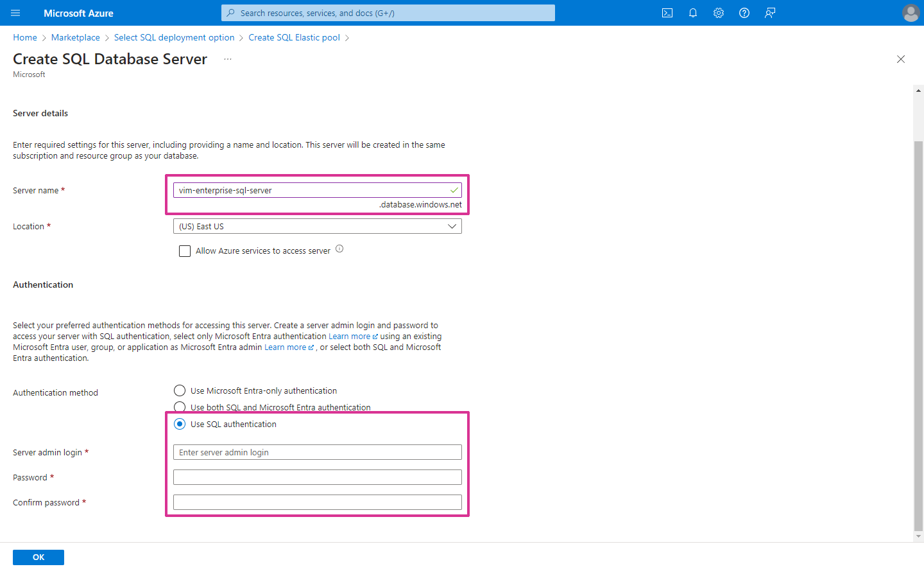Image resolution: width=924 pixels, height=578 pixels.
Task: Click the Confirm password field
Action: point(318,502)
